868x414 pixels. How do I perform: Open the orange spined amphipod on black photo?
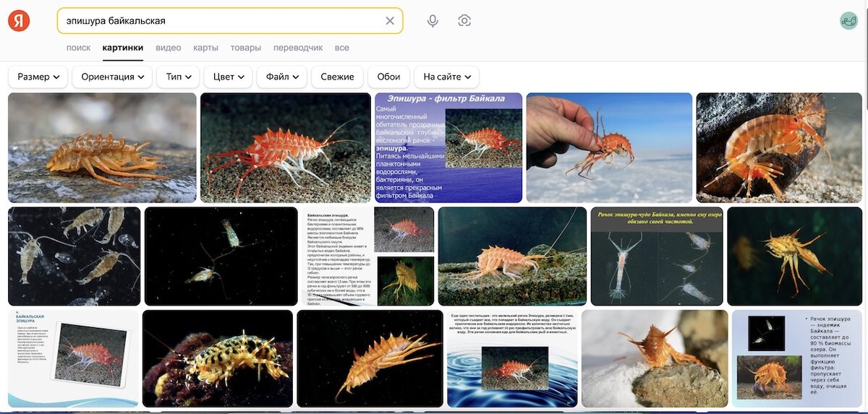370,359
